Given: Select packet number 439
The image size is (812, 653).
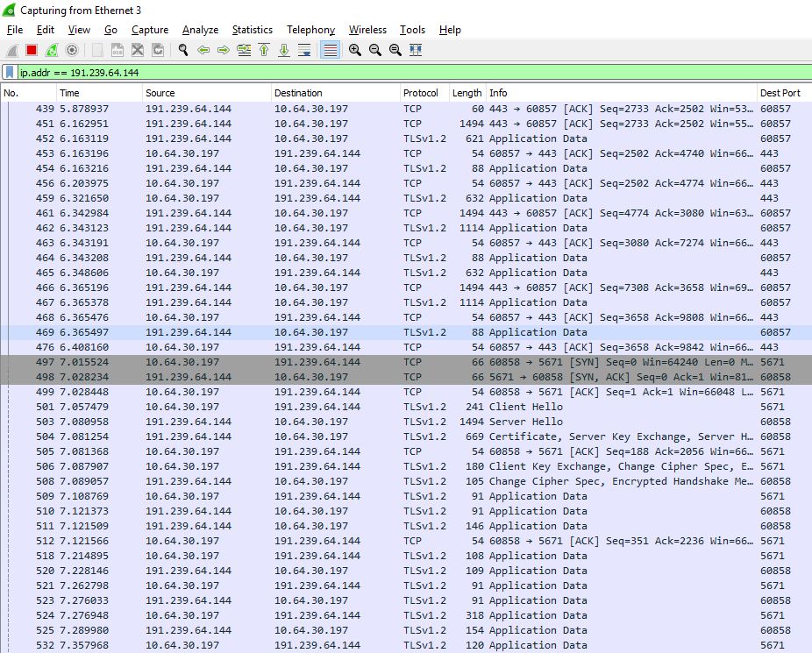Looking at the screenshot, I should (x=406, y=109).
